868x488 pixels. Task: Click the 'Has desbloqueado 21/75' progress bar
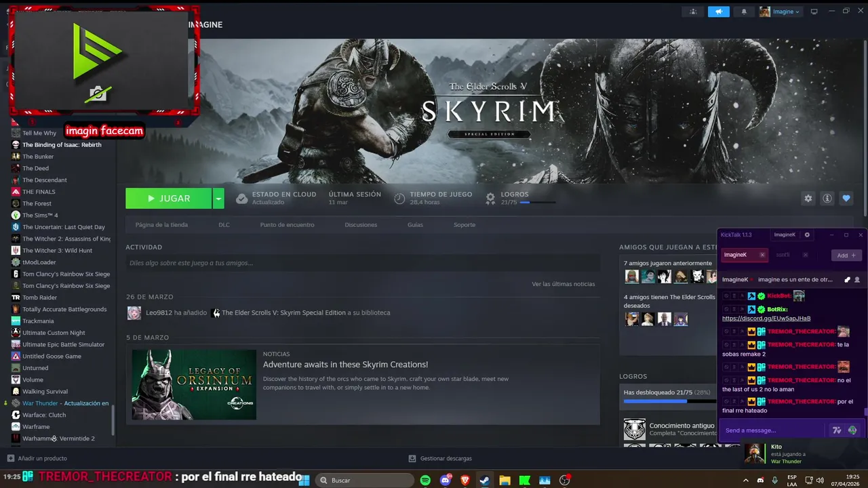[x=670, y=401]
